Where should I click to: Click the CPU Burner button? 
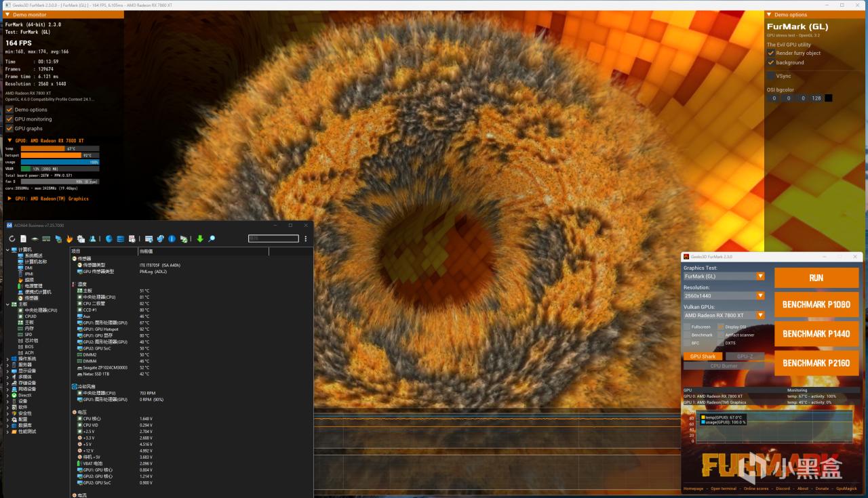pyautogui.click(x=724, y=366)
